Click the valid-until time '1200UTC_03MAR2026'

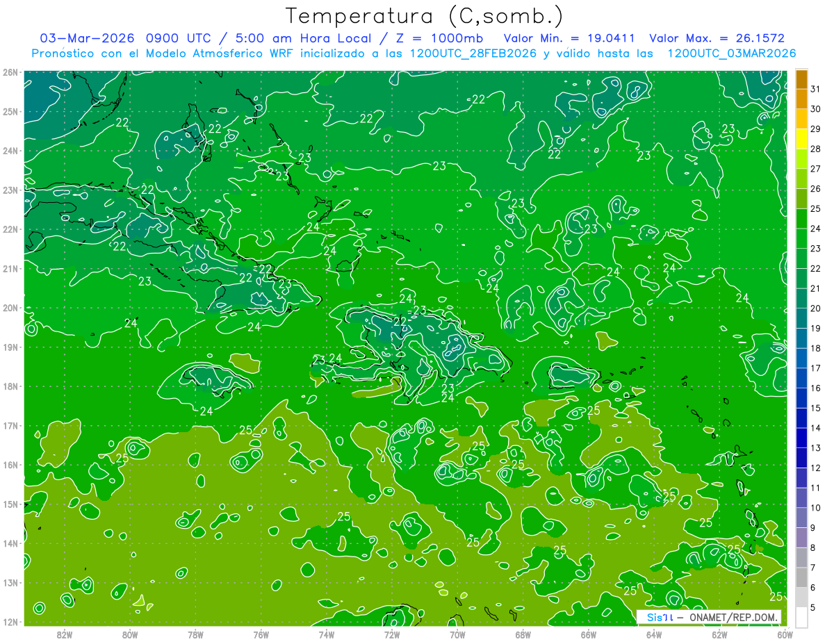tap(731, 53)
